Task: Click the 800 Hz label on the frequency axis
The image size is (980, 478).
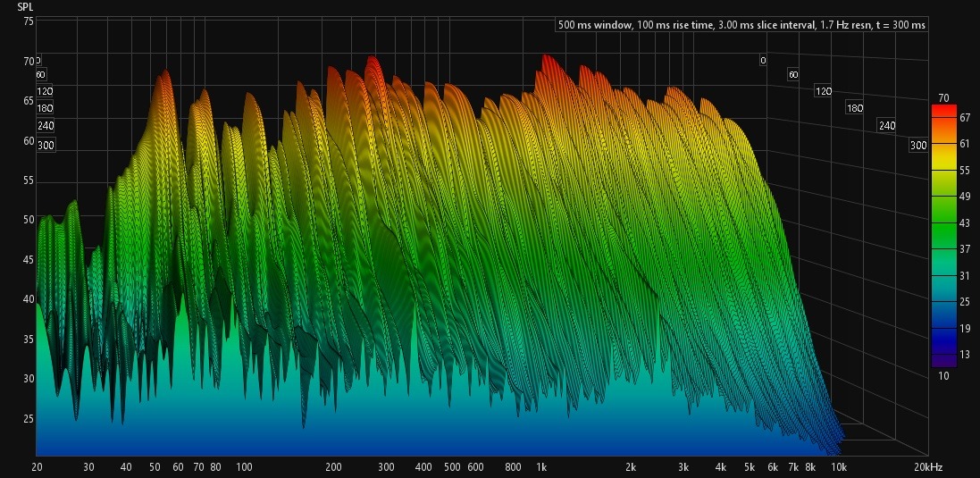Action: [x=513, y=467]
